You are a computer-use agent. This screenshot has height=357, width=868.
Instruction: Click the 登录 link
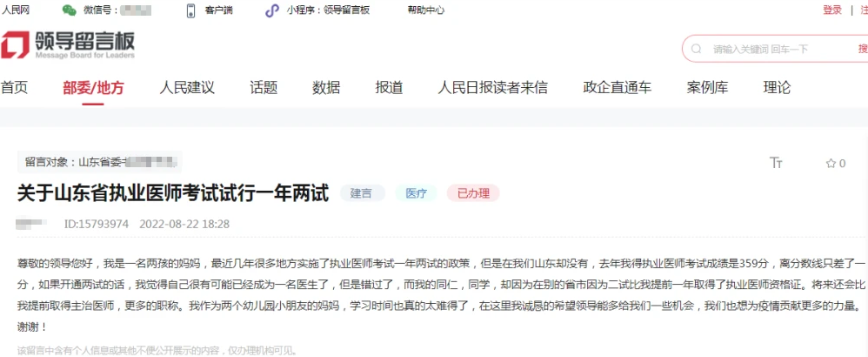coord(832,10)
